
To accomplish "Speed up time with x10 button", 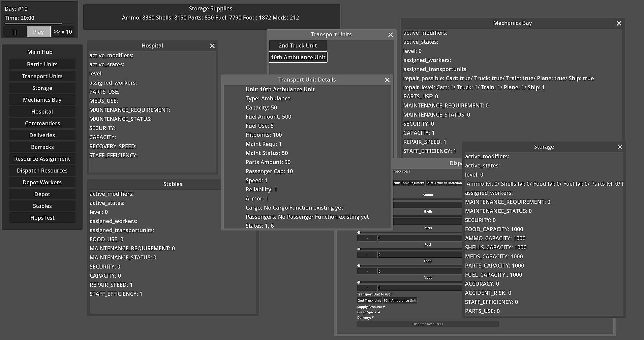I will click(x=63, y=32).
